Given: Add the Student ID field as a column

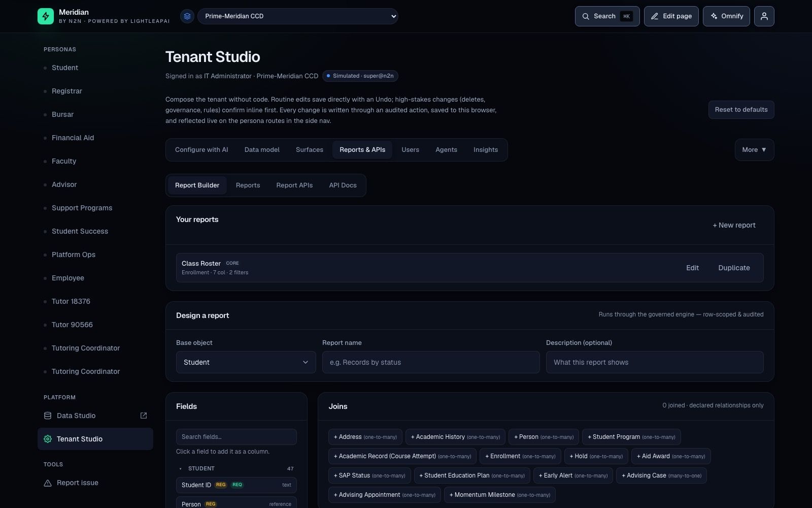Looking at the screenshot, I should [x=236, y=485].
